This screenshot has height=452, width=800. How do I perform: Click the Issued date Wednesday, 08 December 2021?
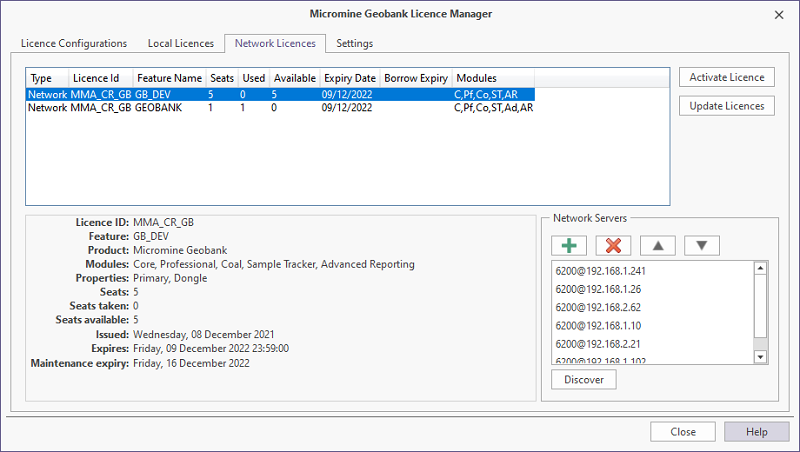[x=204, y=335]
